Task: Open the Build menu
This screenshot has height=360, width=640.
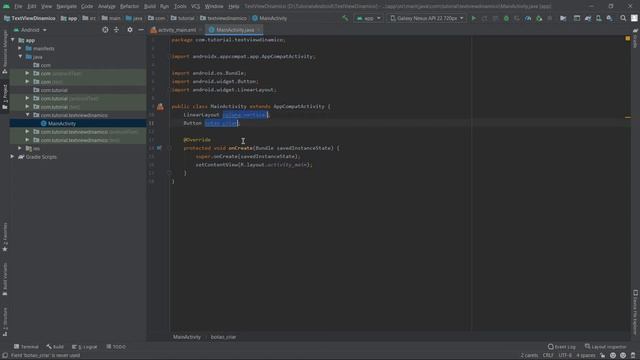Action: [x=150, y=7]
